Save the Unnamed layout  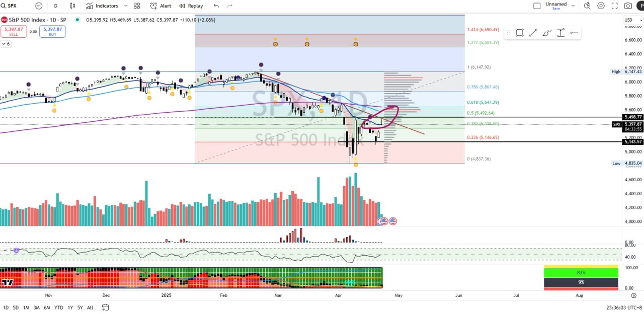pyautogui.click(x=556, y=9)
